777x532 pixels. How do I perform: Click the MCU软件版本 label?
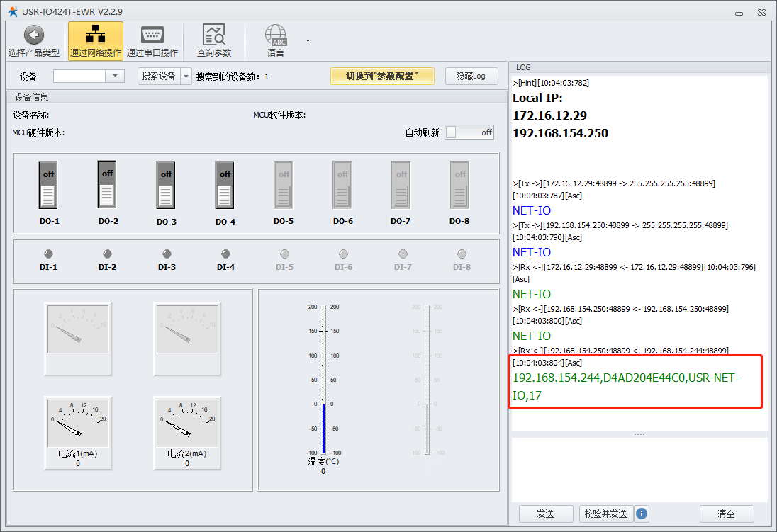pyautogui.click(x=279, y=115)
